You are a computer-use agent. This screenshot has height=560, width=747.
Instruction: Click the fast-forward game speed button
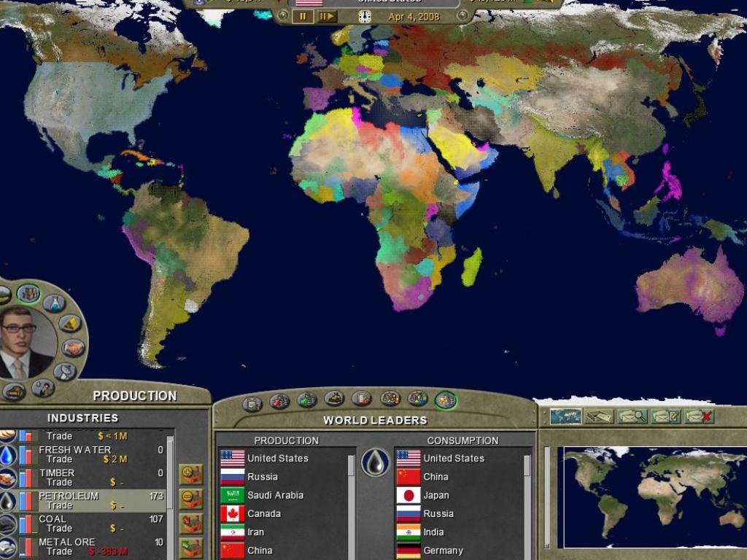tap(327, 16)
